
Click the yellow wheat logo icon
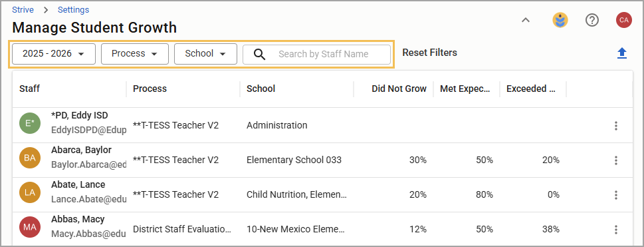pyautogui.click(x=560, y=20)
